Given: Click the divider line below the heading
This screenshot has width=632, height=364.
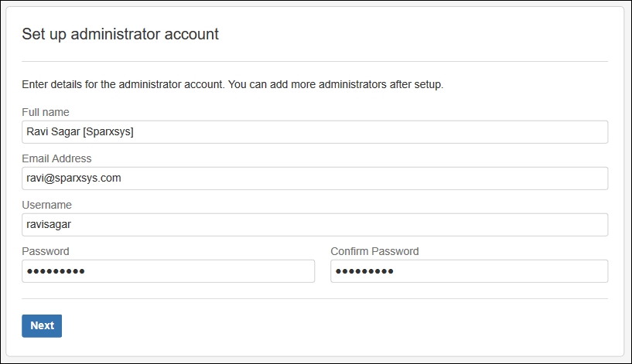Looking at the screenshot, I should pos(315,62).
